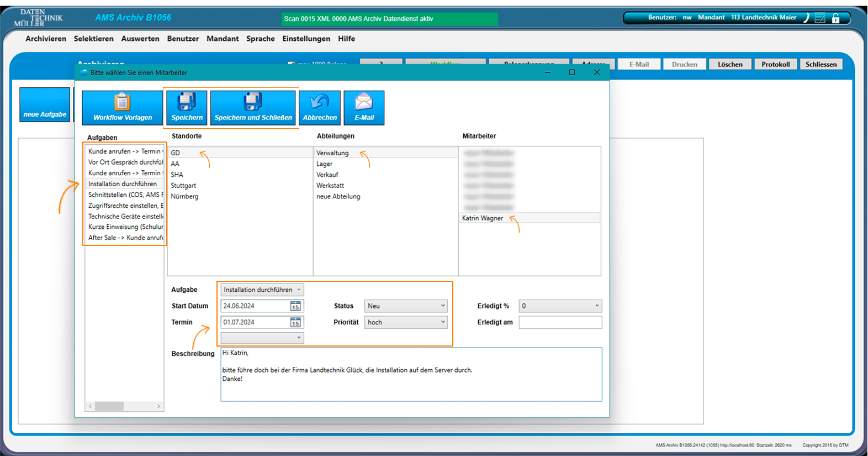Click the phone handset icon in header
This screenshot has width=868, height=456.
click(806, 18)
